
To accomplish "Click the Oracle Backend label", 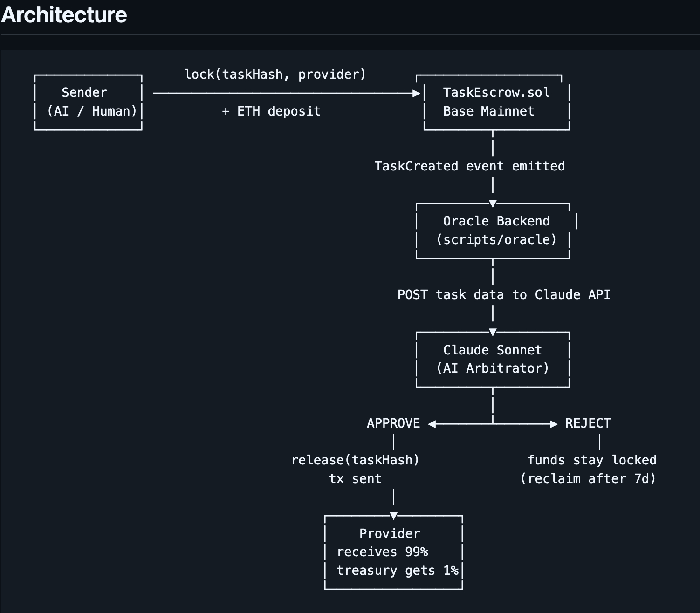I will click(x=496, y=221).
